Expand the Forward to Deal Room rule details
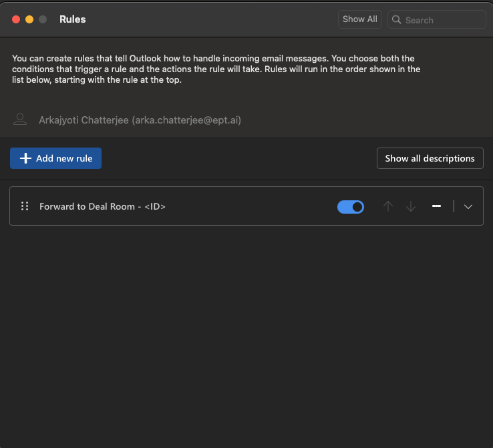The width and height of the screenshot is (493, 448). tap(468, 207)
